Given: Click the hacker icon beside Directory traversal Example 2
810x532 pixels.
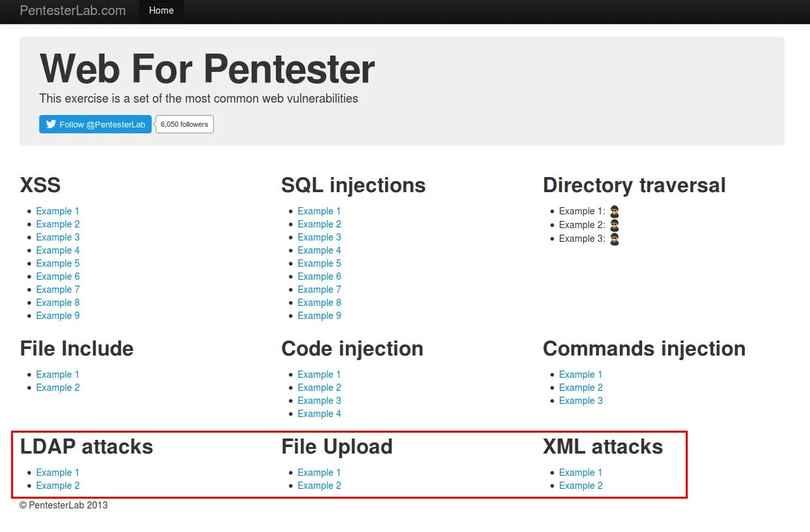Looking at the screenshot, I should pyautogui.click(x=614, y=225).
